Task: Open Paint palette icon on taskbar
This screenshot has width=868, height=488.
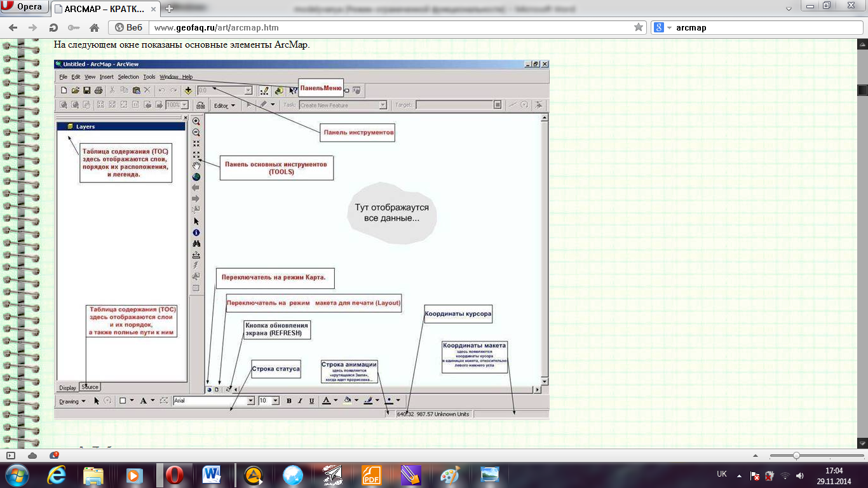Action: (450, 475)
